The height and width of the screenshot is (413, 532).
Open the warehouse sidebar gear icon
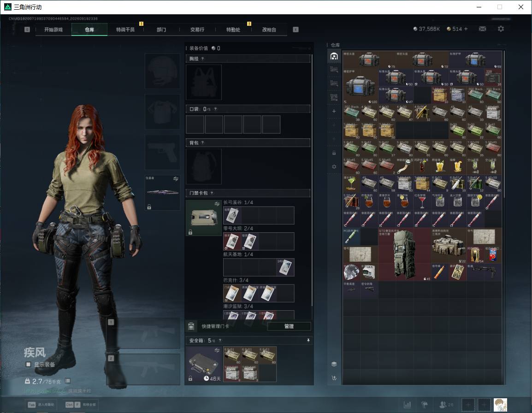334,166
